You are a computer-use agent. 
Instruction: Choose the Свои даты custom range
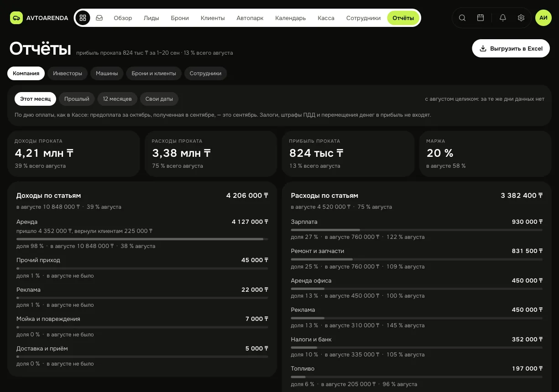pos(159,99)
